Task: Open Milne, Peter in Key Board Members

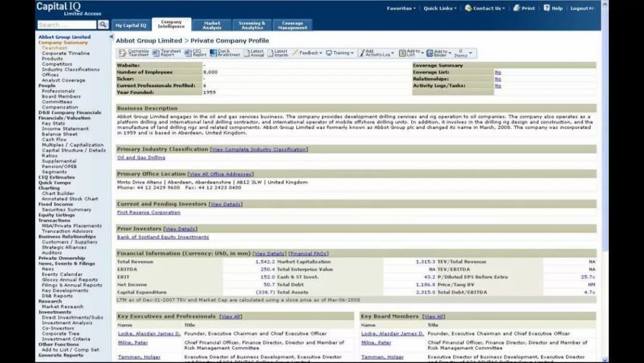Action: [x=376, y=342]
